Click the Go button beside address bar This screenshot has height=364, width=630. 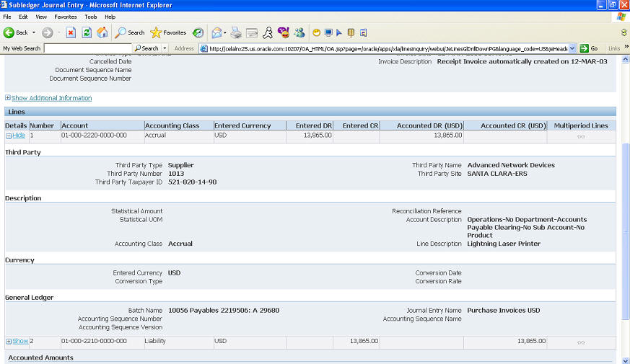click(590, 48)
